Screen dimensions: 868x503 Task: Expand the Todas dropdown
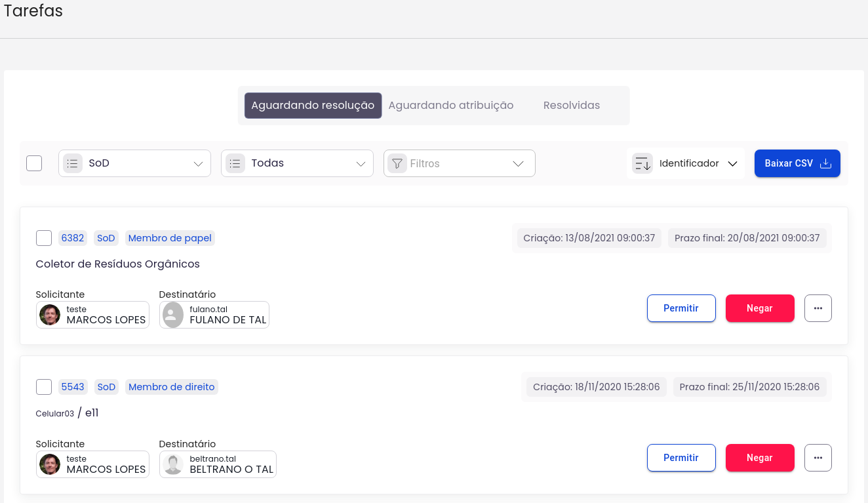[361, 163]
